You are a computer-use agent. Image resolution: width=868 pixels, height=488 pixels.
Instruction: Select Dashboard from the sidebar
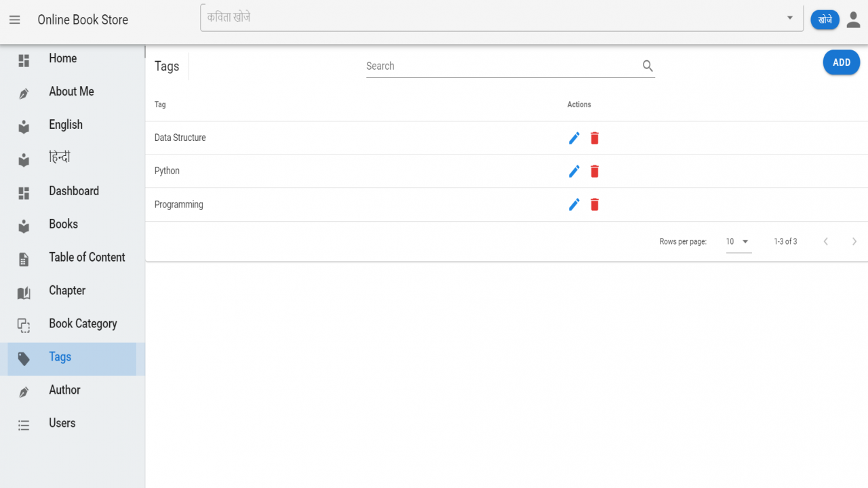73,191
